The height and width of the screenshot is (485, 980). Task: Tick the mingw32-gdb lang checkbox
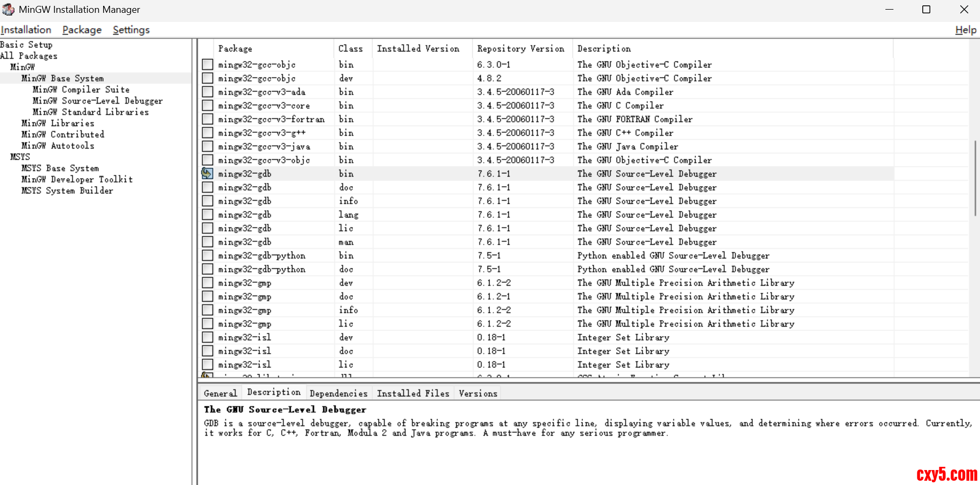coord(207,214)
